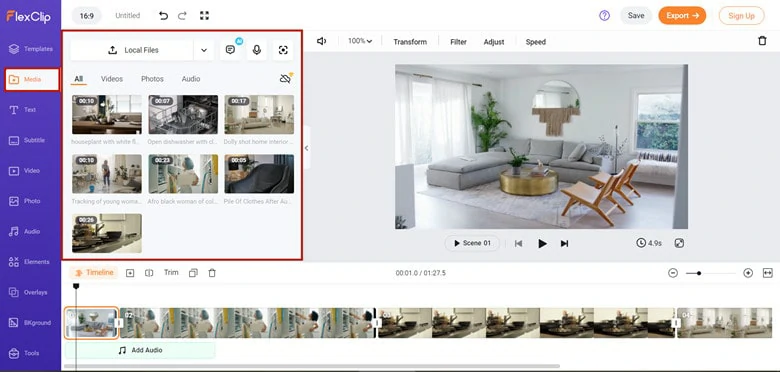780x372 pixels.
Task: Select the Media sidebar item
Action: tap(32, 80)
